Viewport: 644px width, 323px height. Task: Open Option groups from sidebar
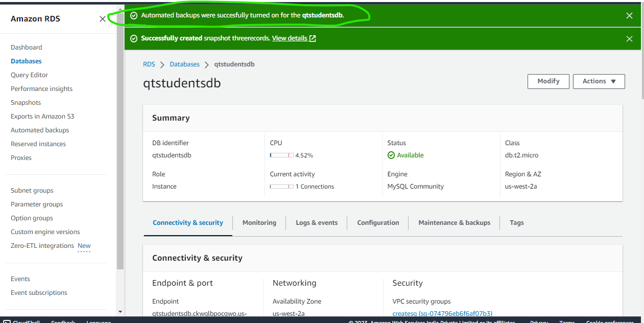(32, 218)
